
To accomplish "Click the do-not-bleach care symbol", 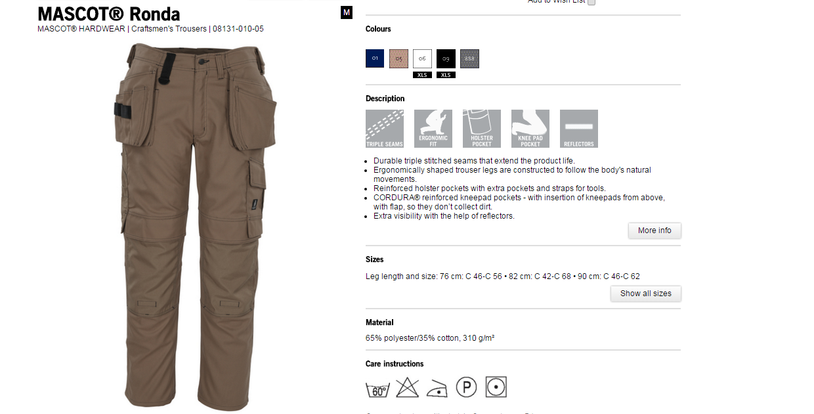I will tap(408, 388).
